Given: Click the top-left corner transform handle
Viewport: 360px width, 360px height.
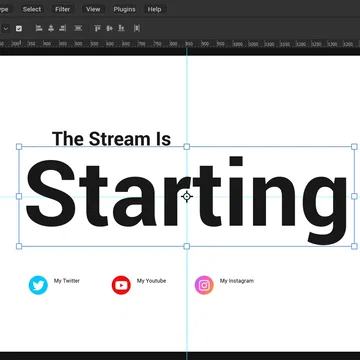Looking at the screenshot, I should pyautogui.click(x=19, y=147).
